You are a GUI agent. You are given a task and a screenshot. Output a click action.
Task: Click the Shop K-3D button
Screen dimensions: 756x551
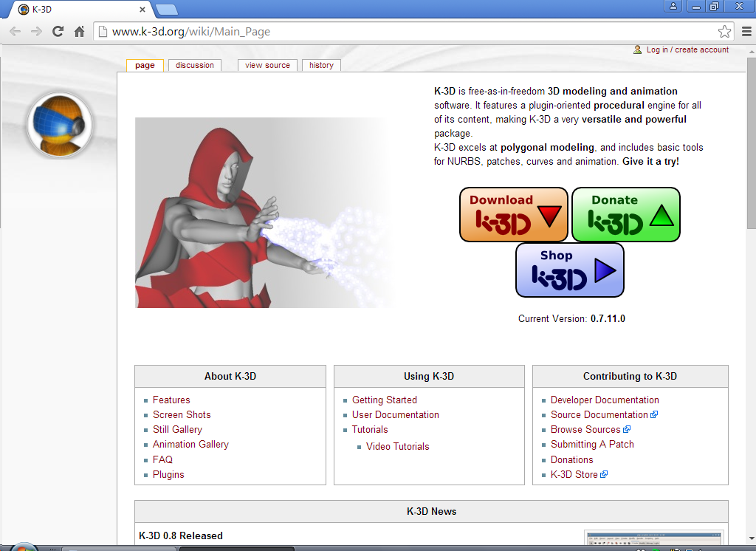(x=570, y=270)
